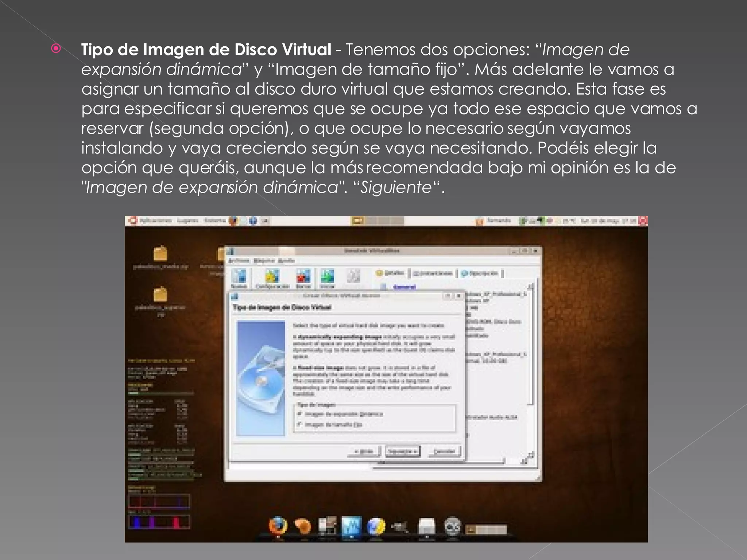
Task: Click the red shutdown icon at panel's right end
Action: point(643,221)
